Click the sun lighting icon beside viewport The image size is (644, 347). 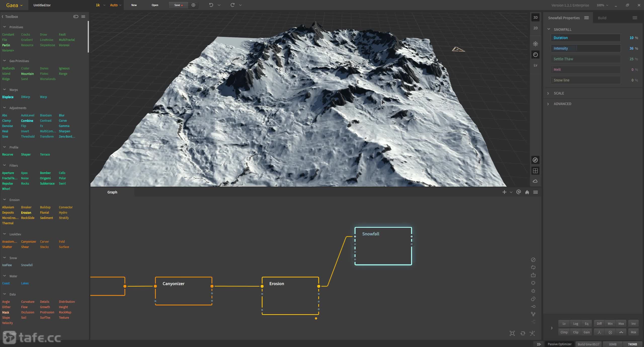tap(535, 44)
